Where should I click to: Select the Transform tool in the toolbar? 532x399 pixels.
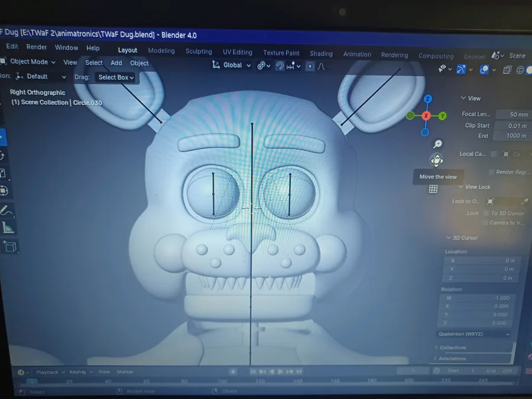4,190
